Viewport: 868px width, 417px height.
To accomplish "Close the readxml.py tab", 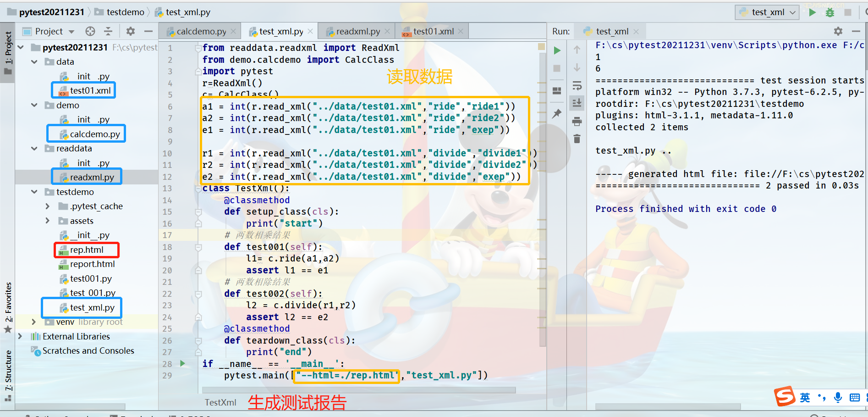I will coord(387,31).
